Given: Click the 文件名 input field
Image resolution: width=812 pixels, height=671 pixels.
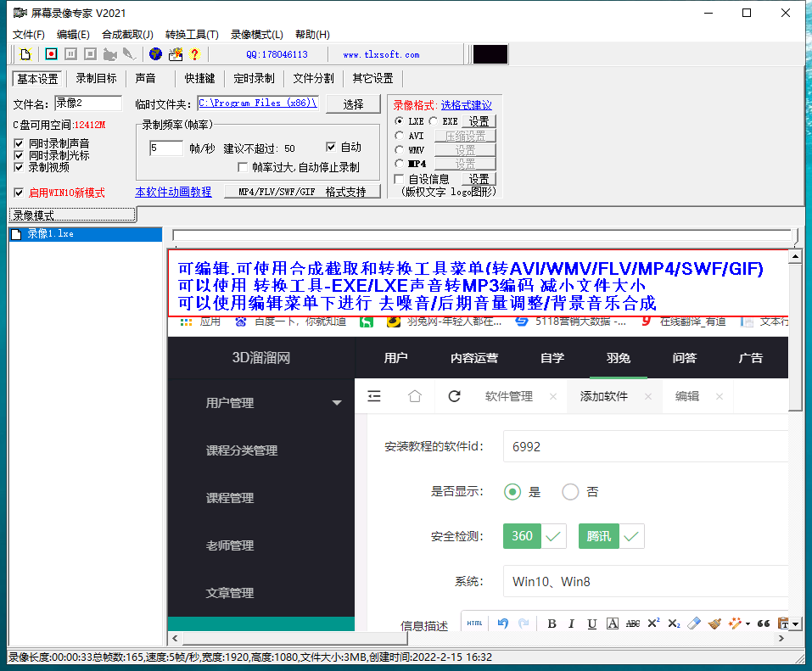Looking at the screenshot, I should (88, 103).
